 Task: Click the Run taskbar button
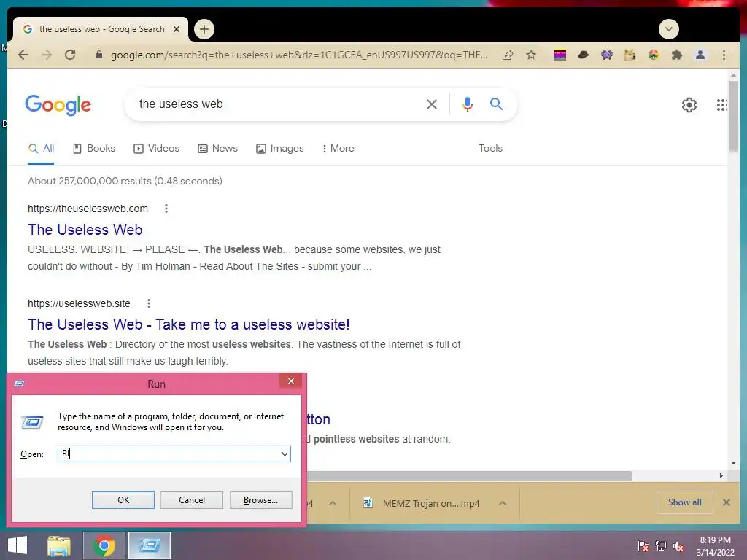(149, 545)
